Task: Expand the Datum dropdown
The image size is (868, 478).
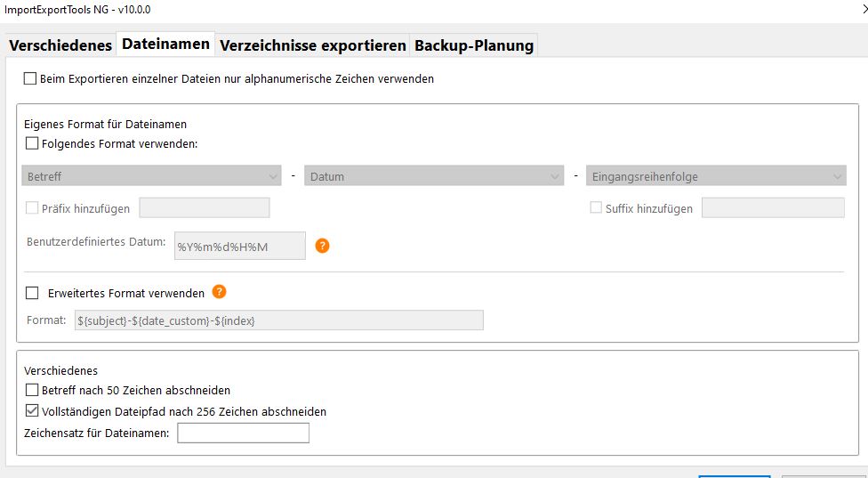Action: tap(434, 176)
